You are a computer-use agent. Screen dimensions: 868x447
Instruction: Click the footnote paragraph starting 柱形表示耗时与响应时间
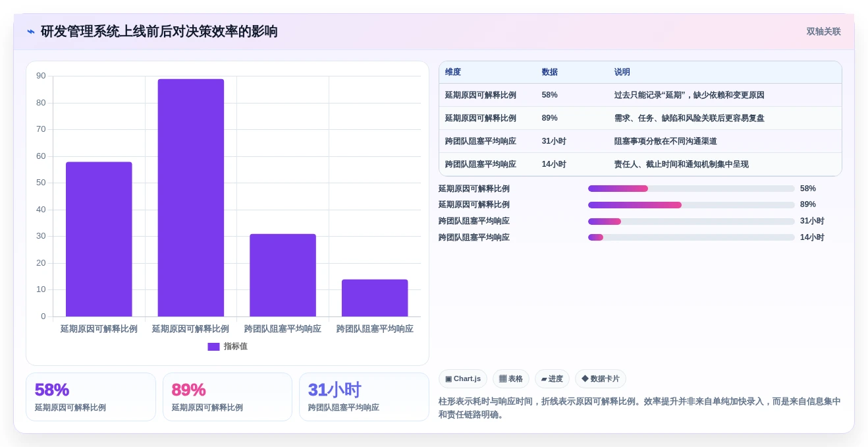pos(639,408)
